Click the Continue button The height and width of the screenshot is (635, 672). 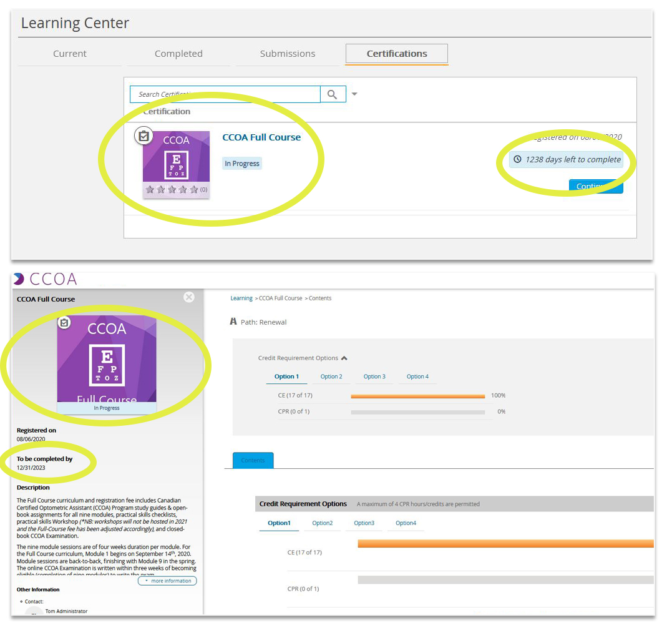point(596,187)
